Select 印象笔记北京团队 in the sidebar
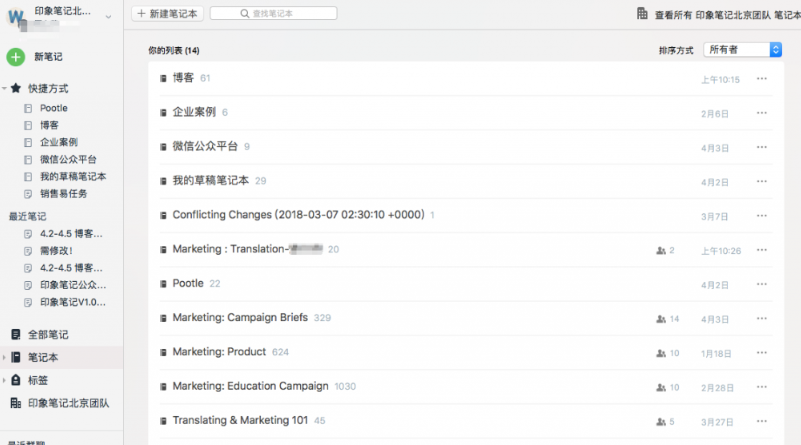This screenshot has width=801, height=445. click(x=68, y=403)
